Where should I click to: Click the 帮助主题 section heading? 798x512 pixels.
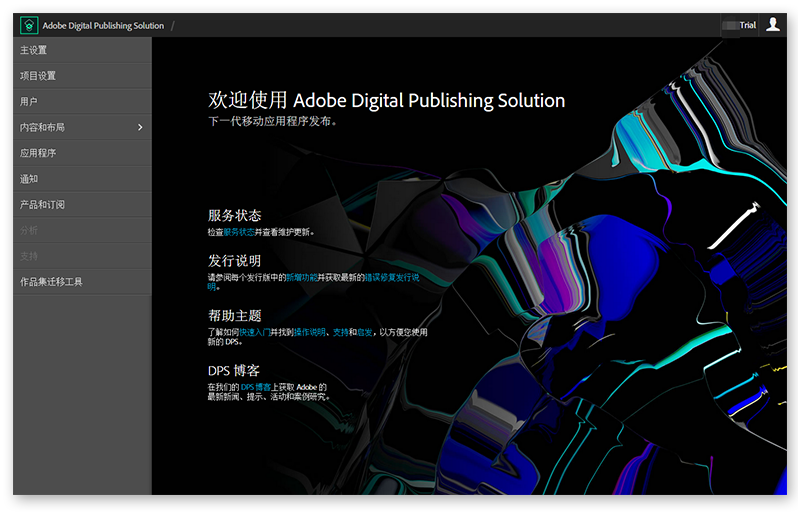pyautogui.click(x=235, y=316)
